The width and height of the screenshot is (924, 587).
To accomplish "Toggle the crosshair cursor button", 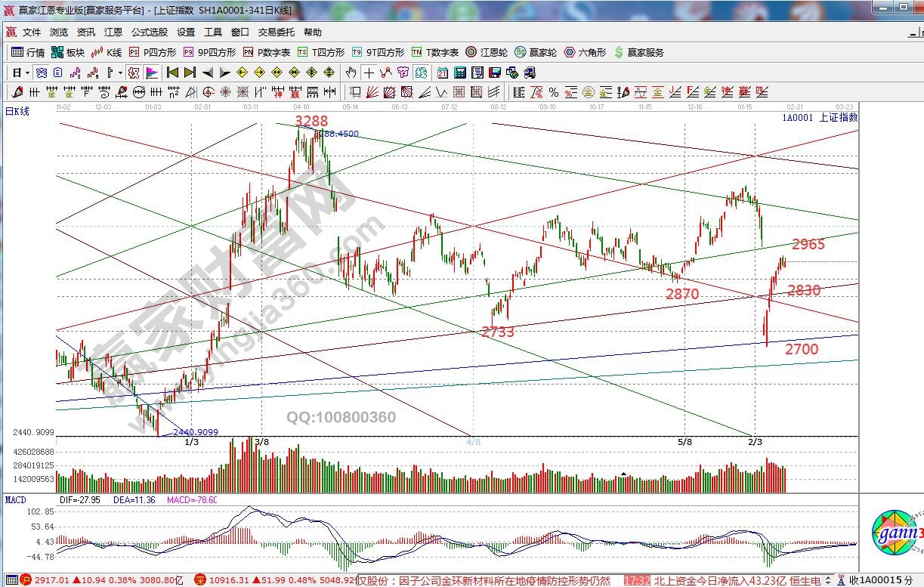I will pyautogui.click(x=368, y=73).
